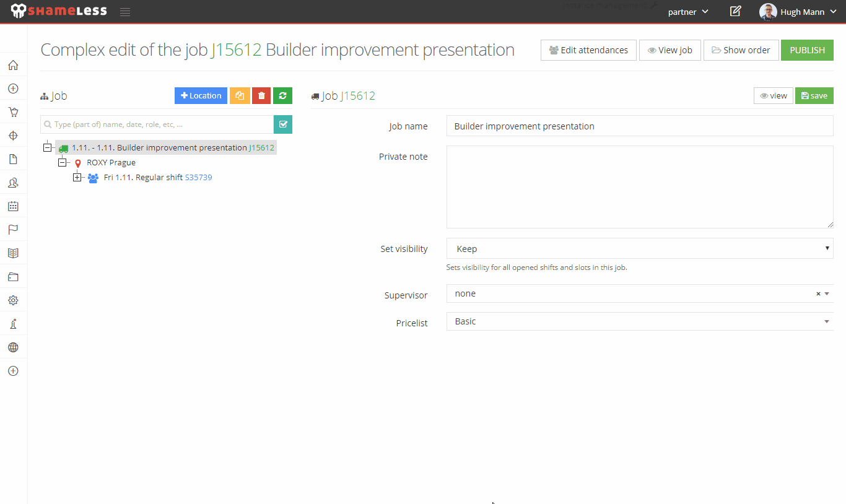This screenshot has width=846, height=504.
Task: Open the settings gear icon in the sidebar
Action: pyautogui.click(x=13, y=300)
